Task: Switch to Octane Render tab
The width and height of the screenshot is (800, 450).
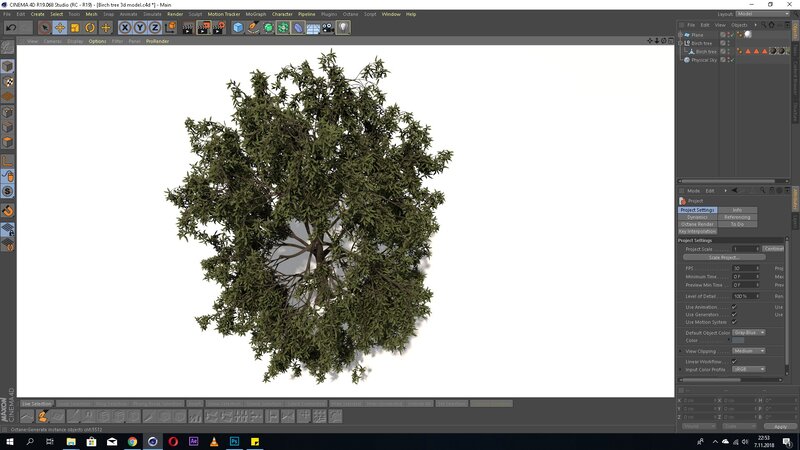Action: pos(698,224)
